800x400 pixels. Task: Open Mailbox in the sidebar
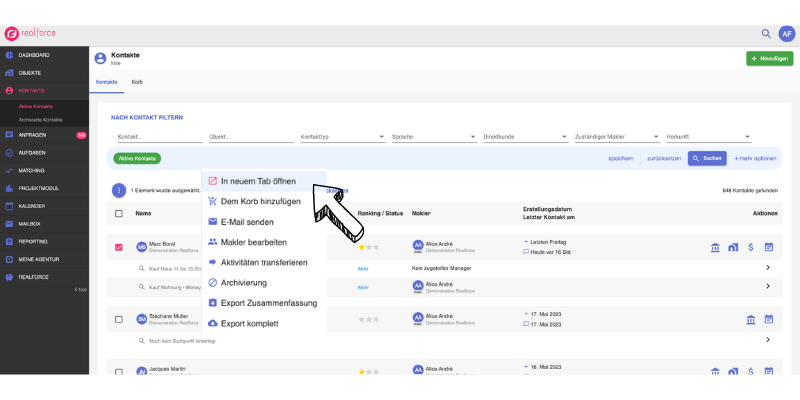(44, 224)
